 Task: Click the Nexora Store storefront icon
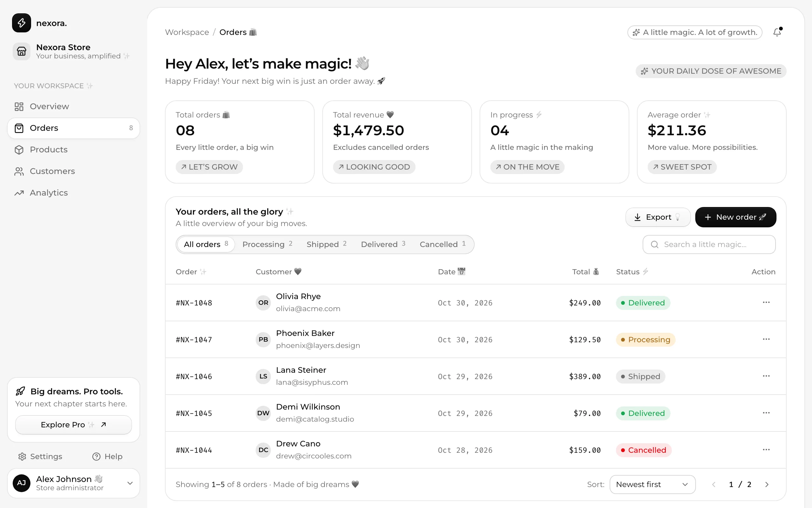22,51
